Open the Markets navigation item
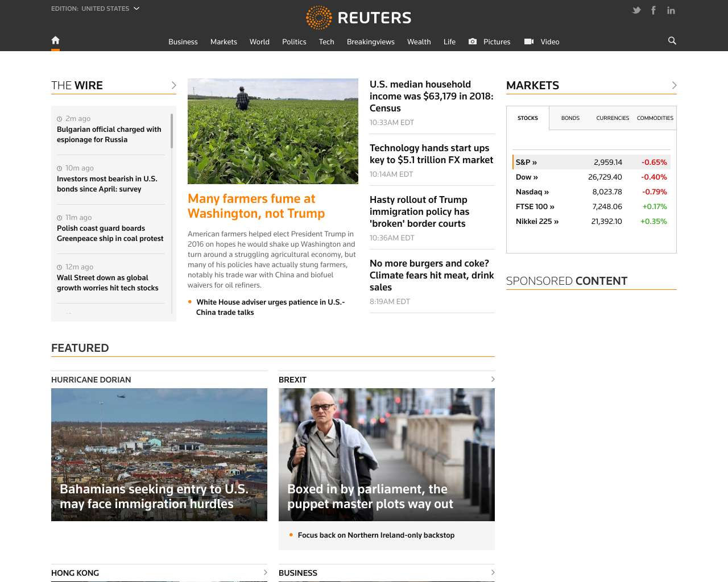Screen dimensions: 728x582 [x=224, y=42]
